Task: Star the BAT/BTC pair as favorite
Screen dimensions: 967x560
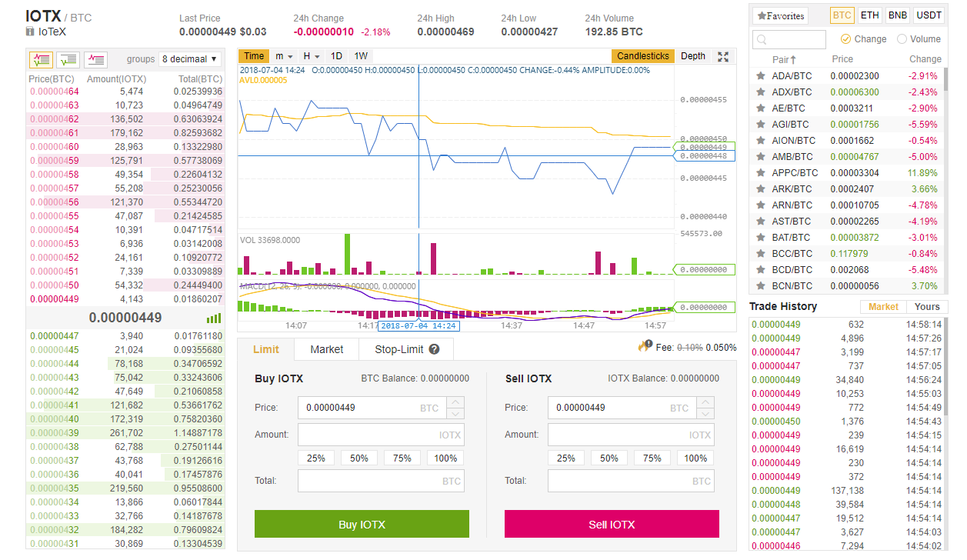Action: pyautogui.click(x=761, y=238)
